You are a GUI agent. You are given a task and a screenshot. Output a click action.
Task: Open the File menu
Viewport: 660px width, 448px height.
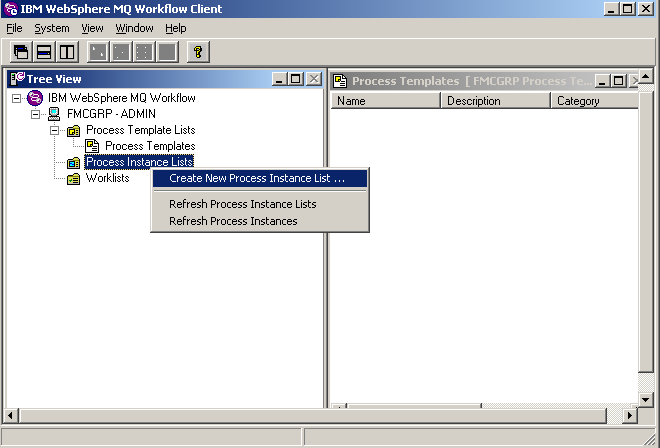point(14,28)
